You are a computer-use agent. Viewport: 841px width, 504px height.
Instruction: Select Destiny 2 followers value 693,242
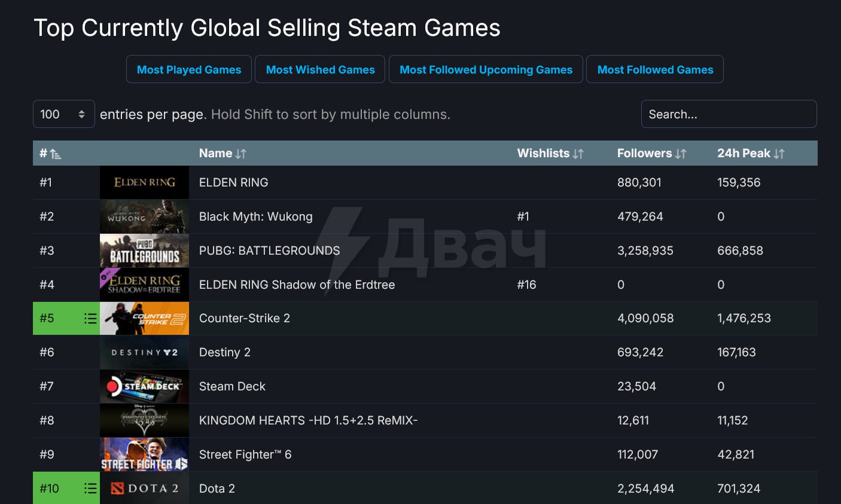tap(640, 353)
